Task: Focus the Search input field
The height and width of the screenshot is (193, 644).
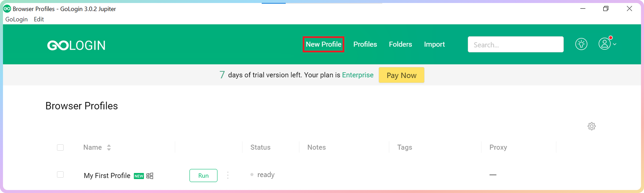Action: coord(515,45)
